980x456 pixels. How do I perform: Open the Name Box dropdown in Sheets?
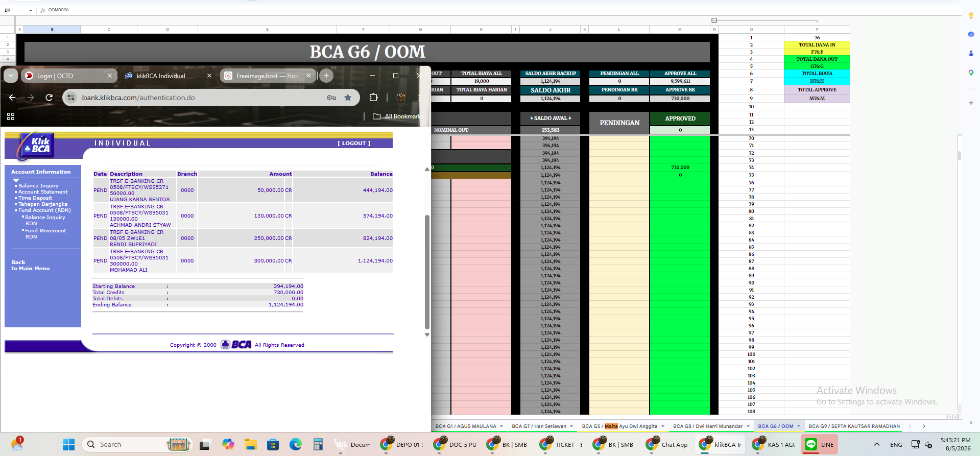coord(31,10)
